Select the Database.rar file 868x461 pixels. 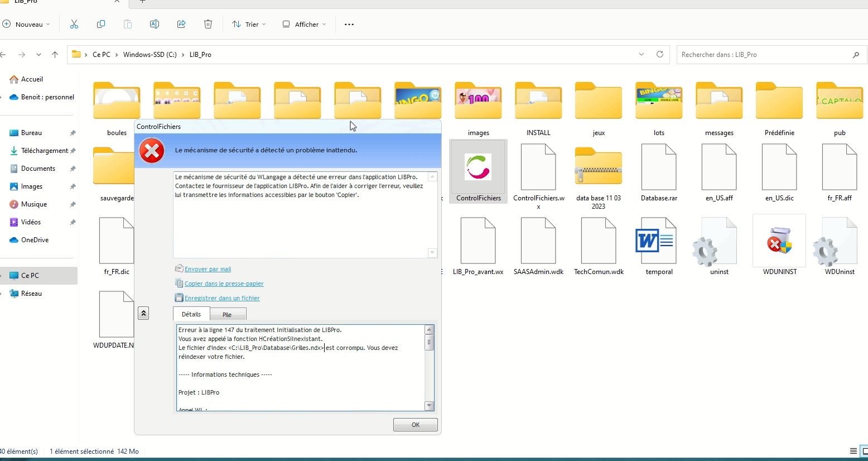(x=659, y=172)
